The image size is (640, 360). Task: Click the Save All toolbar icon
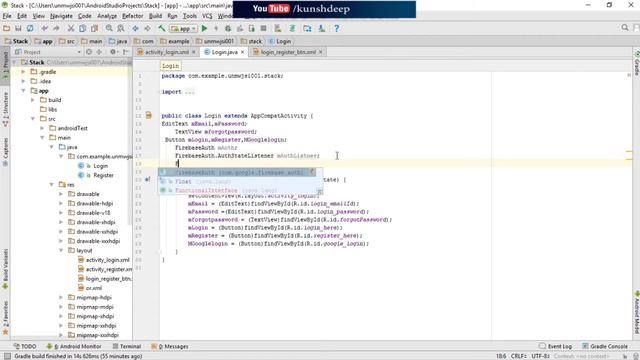(x=18, y=29)
